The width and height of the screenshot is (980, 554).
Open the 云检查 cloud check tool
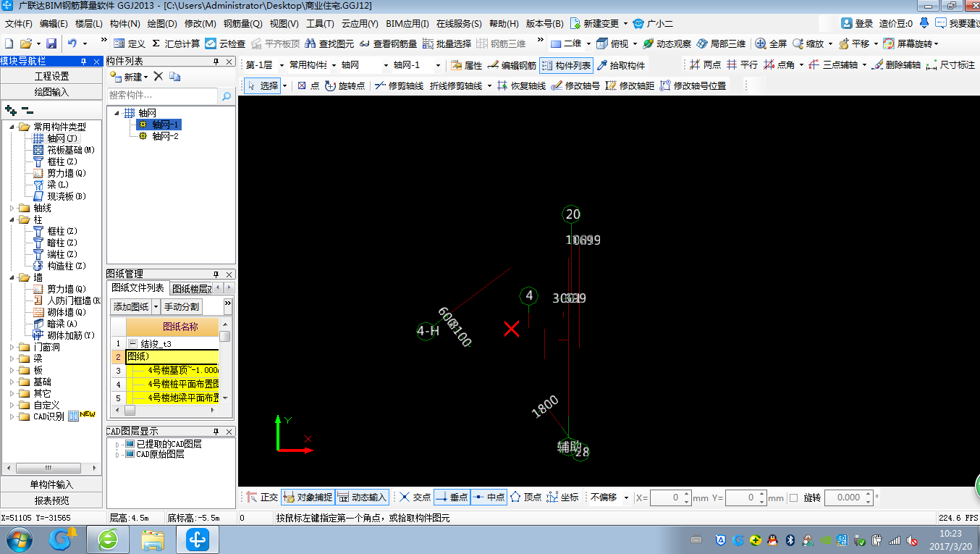click(225, 43)
